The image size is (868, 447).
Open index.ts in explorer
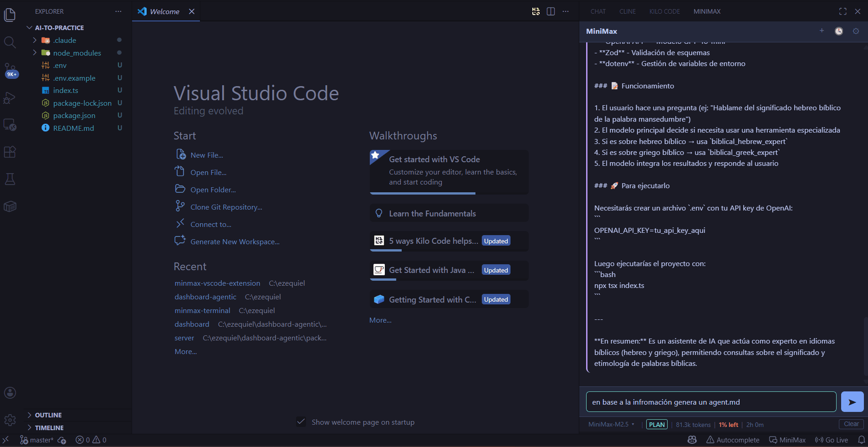[x=66, y=91]
